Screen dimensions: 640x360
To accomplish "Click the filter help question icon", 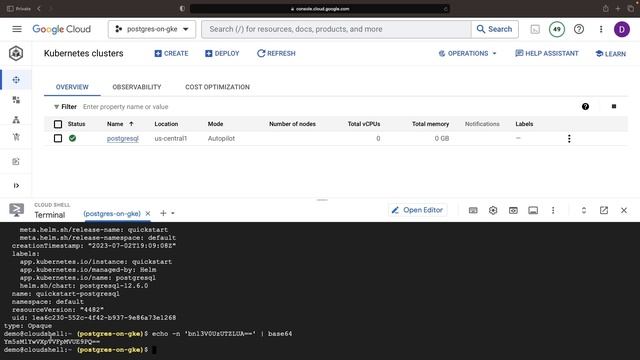I will [x=585, y=107].
